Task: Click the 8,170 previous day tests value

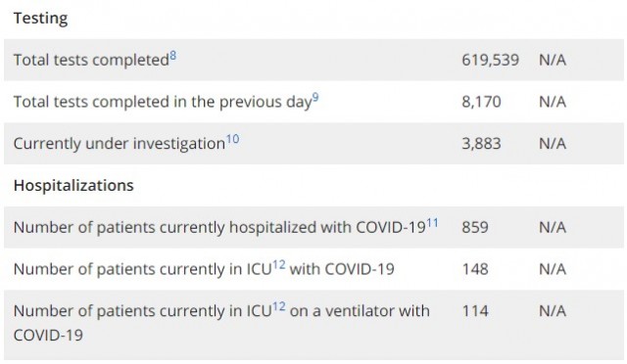Action: 481,102
